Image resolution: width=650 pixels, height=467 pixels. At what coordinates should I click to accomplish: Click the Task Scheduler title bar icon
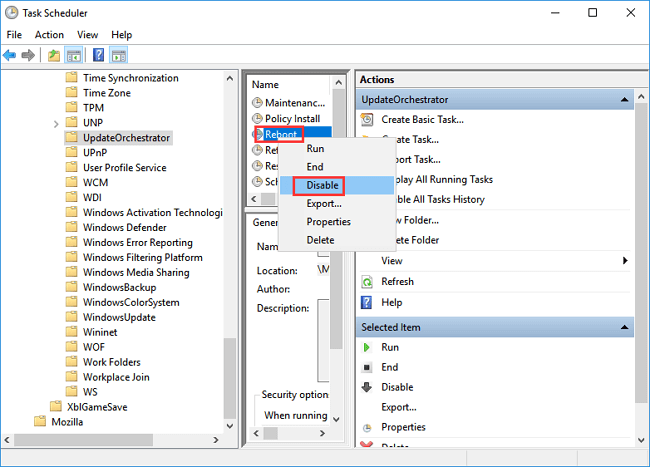click(x=12, y=13)
